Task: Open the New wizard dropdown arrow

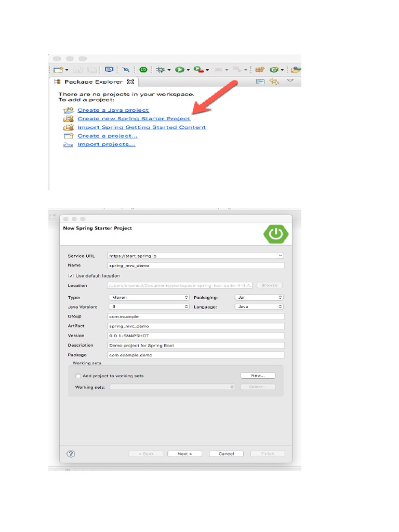Action: point(66,70)
